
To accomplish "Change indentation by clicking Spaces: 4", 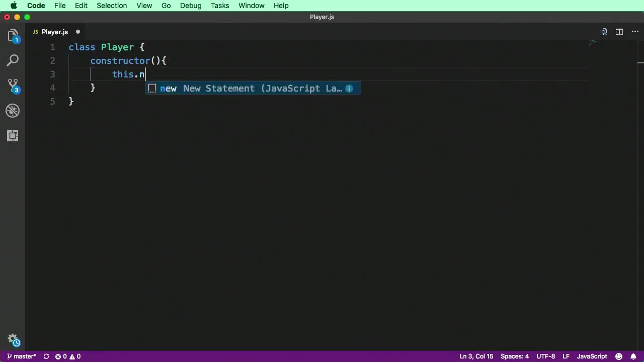I will (514, 356).
